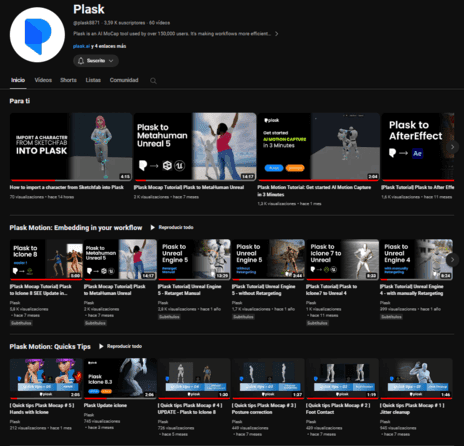Open the Plask Update Iclone 8.3 thumbnail
This screenshot has width=464, height=446.
click(x=120, y=378)
